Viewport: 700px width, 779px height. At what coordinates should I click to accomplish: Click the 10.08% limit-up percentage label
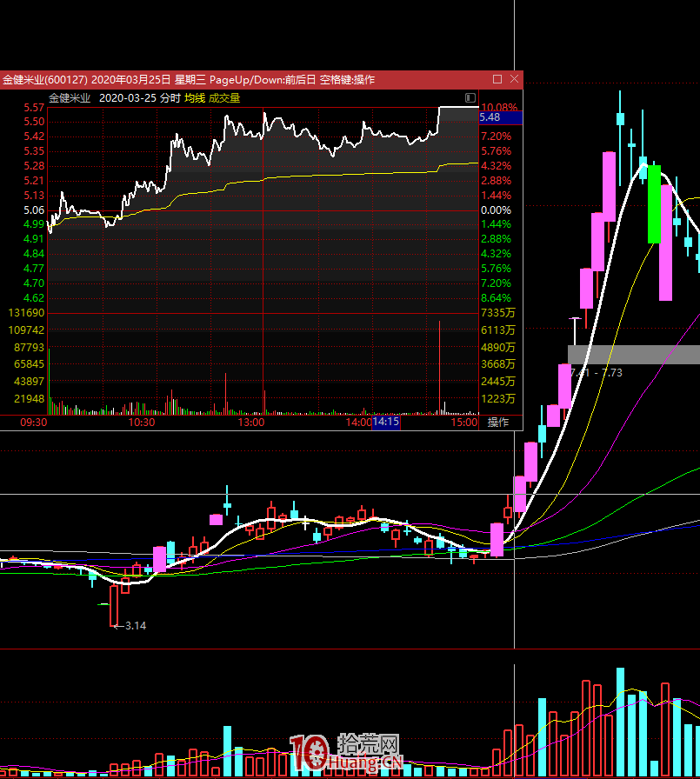[499, 107]
